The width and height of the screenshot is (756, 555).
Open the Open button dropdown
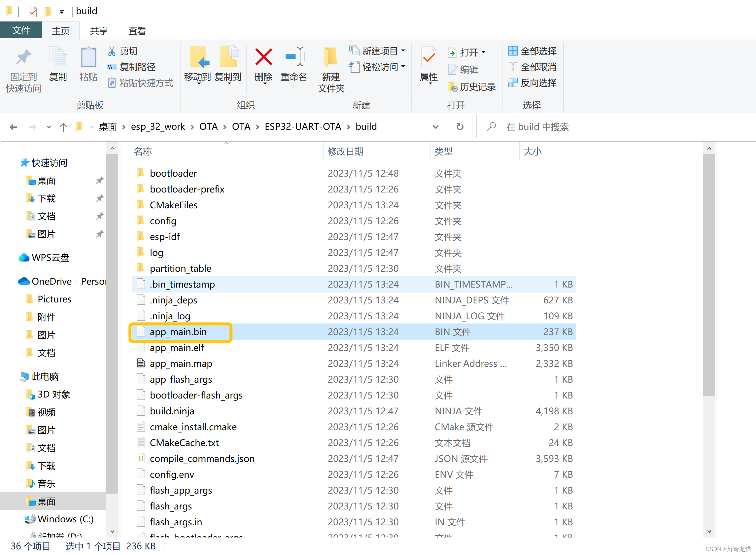(x=484, y=52)
